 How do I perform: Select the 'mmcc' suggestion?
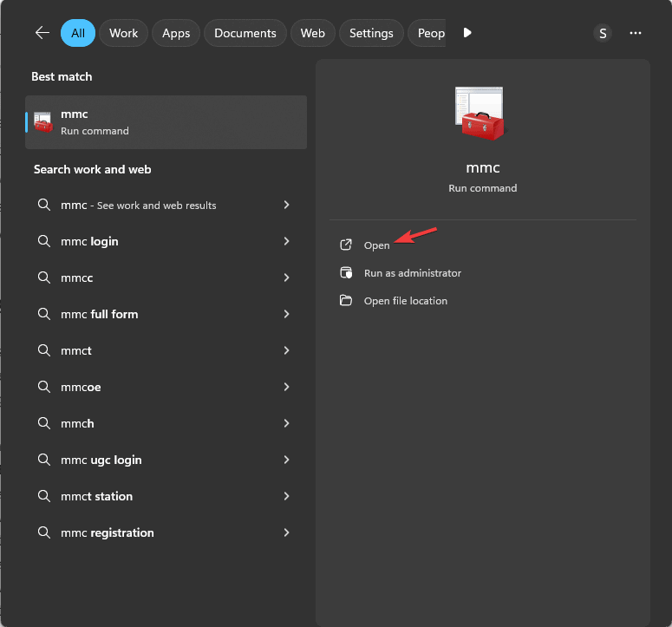point(166,278)
